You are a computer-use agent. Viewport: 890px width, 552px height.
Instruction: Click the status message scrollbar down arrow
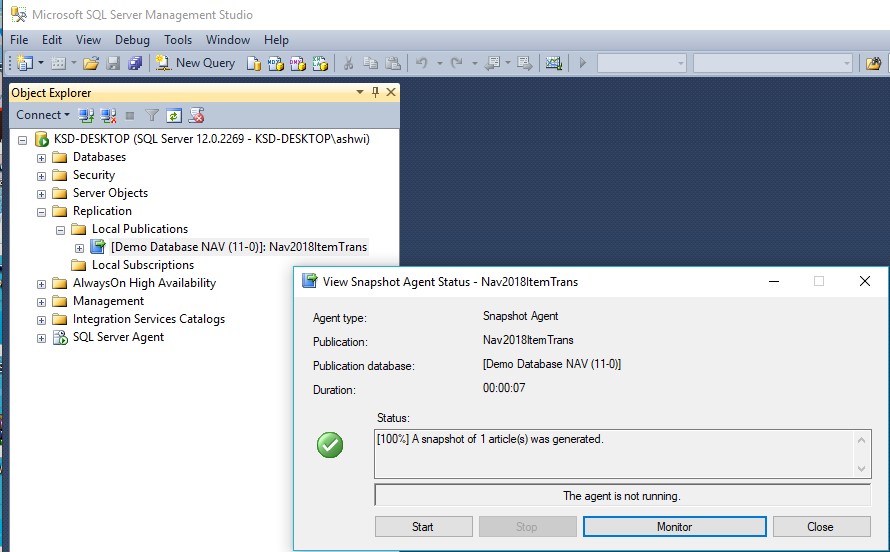click(863, 468)
